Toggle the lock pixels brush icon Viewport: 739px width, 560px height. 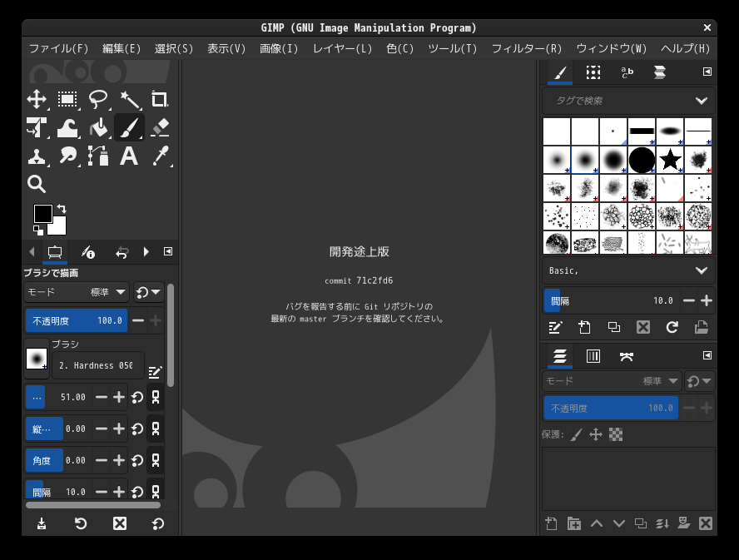coord(576,434)
